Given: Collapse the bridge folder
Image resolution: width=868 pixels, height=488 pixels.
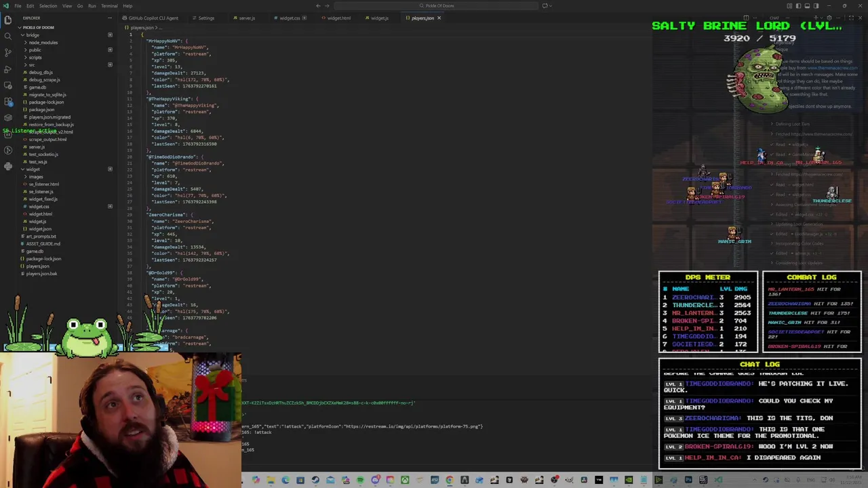Looking at the screenshot, I should click(33, 35).
